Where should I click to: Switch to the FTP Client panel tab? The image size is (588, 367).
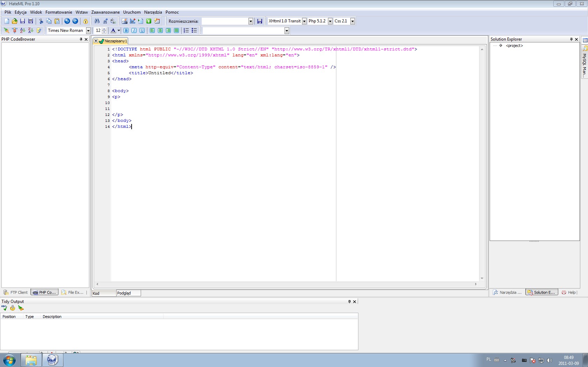click(16, 292)
